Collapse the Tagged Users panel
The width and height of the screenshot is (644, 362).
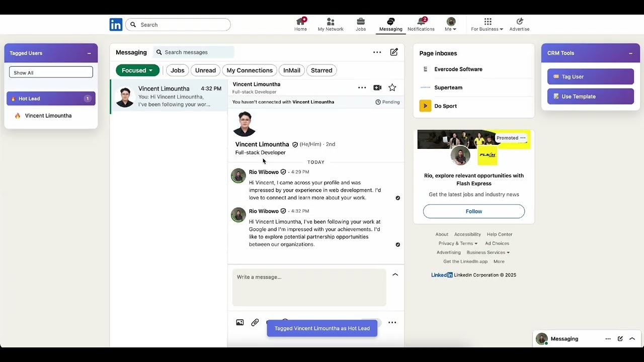coord(89,53)
